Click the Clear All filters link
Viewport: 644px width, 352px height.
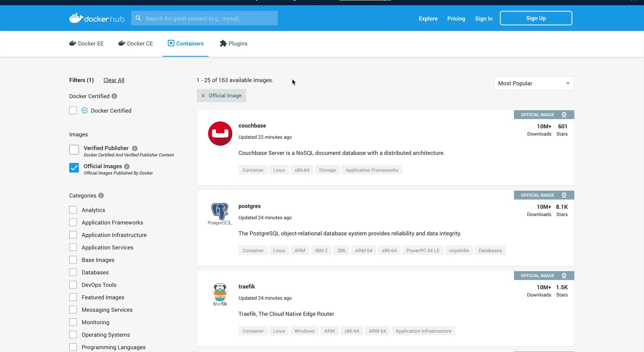[x=114, y=80]
